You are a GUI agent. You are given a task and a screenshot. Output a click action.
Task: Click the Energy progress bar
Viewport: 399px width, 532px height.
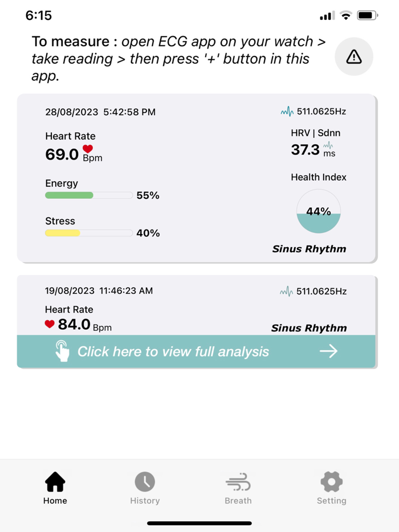[88, 195]
